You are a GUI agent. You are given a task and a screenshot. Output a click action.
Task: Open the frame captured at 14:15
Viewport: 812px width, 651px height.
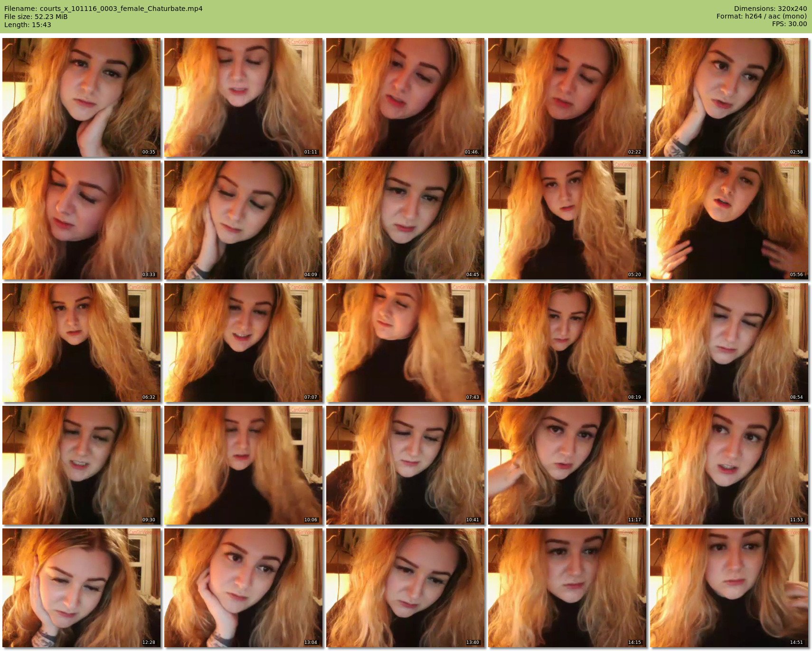pyautogui.click(x=567, y=588)
